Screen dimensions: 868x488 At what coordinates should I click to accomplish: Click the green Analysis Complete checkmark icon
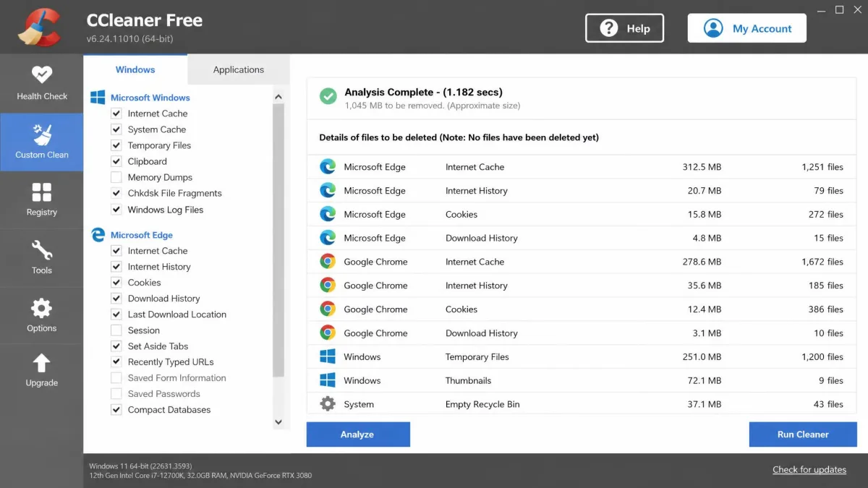[x=328, y=96]
